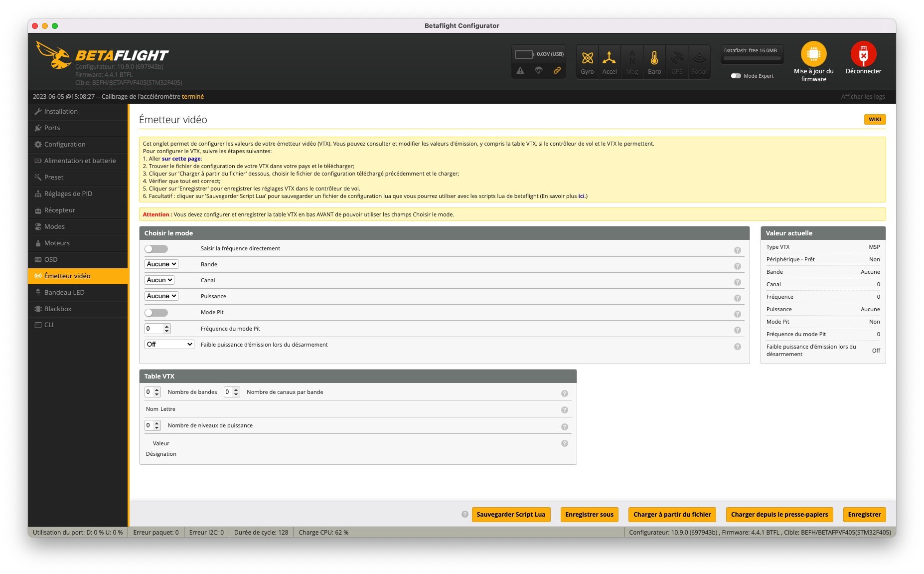Screen dimensions: 924x574
Task: Click help icon for the Valeur row
Action: tap(564, 443)
